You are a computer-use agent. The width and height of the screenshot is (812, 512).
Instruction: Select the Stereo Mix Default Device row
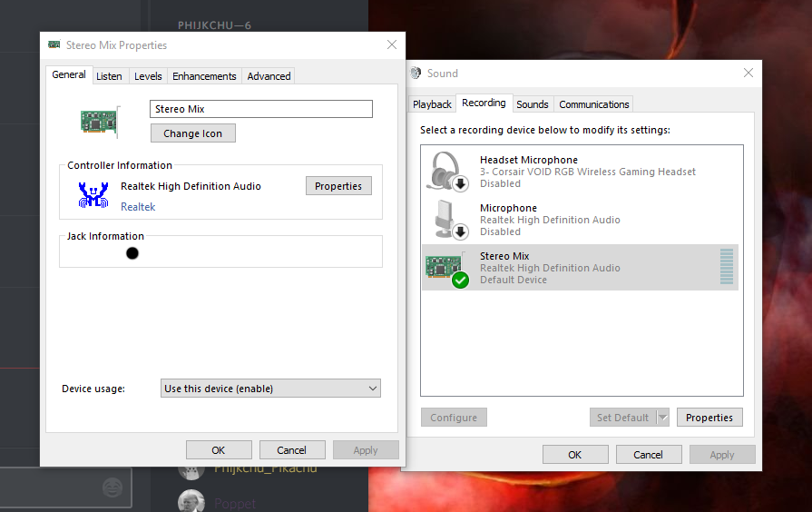(x=580, y=268)
